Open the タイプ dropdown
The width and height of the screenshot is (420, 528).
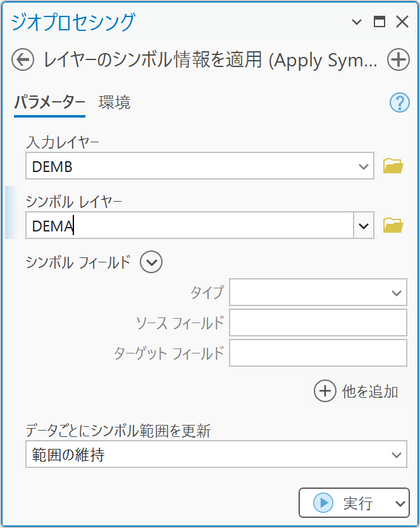tap(396, 293)
